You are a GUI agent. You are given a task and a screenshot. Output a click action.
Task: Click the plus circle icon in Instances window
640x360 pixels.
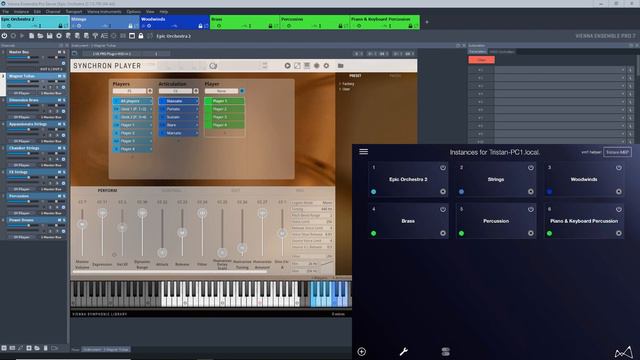362,351
